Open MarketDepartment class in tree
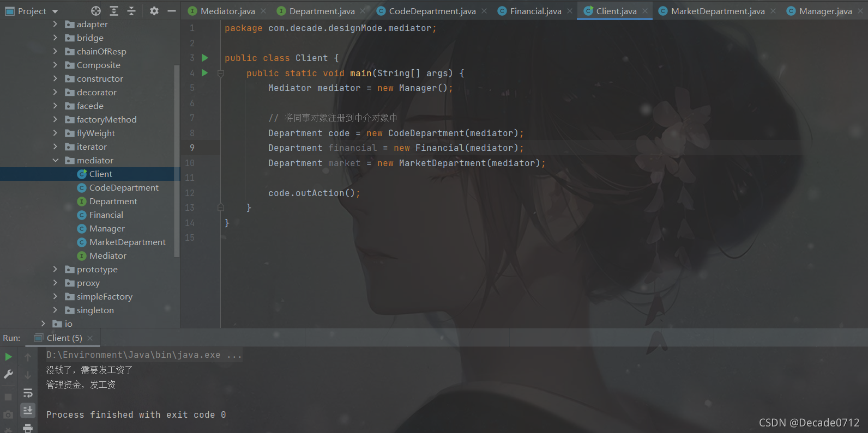Viewport: 868px width, 433px height. [128, 242]
